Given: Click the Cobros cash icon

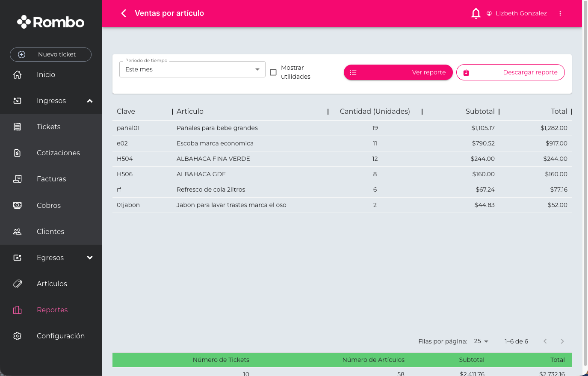Looking at the screenshot, I should click(x=18, y=205).
